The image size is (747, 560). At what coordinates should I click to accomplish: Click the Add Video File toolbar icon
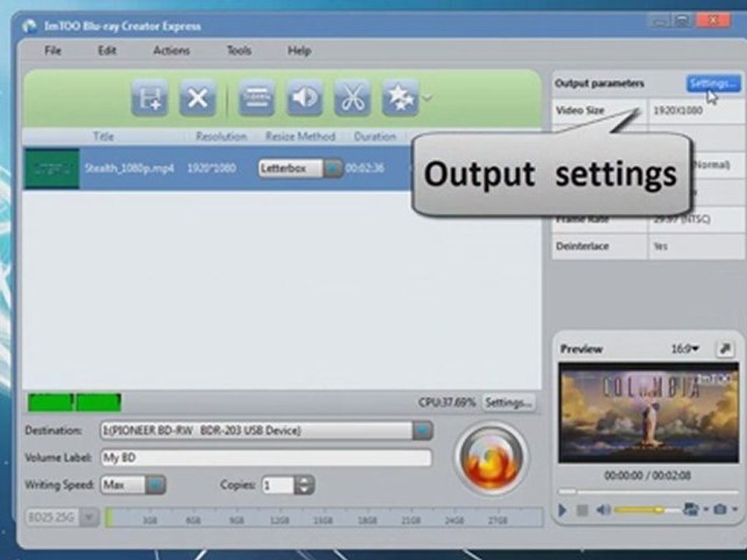click(149, 99)
